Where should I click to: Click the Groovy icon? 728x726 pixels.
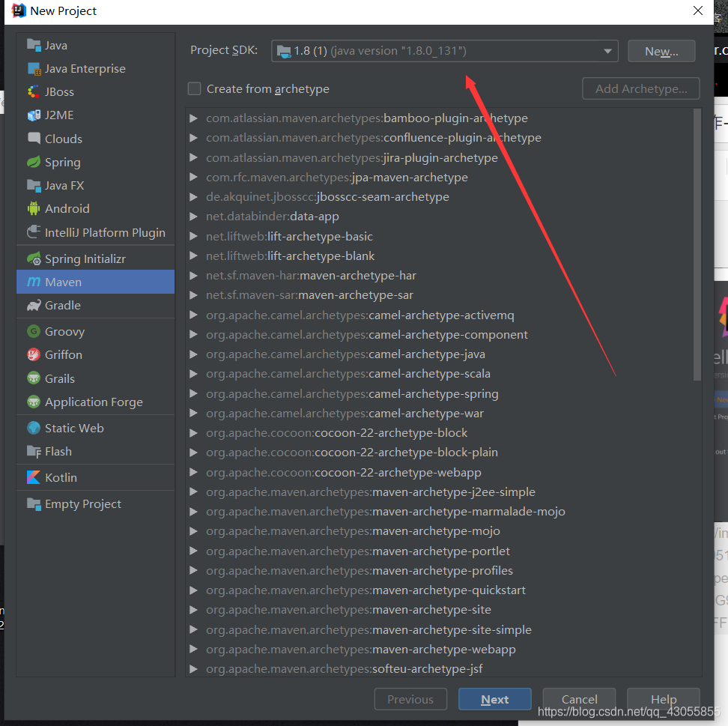pos(34,331)
